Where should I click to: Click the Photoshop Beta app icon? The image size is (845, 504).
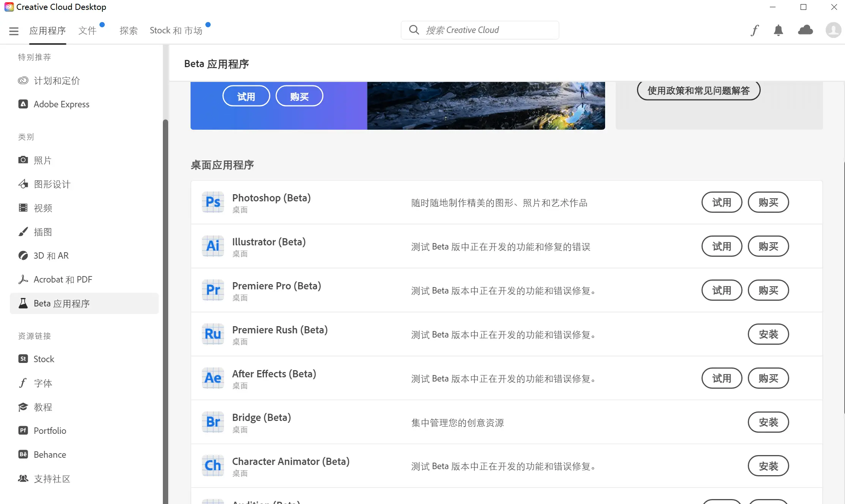point(213,202)
